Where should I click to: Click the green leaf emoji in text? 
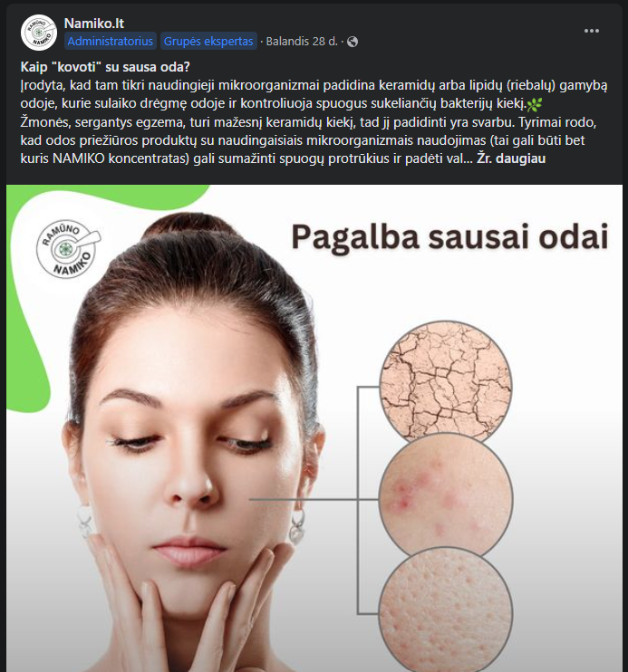(535, 104)
